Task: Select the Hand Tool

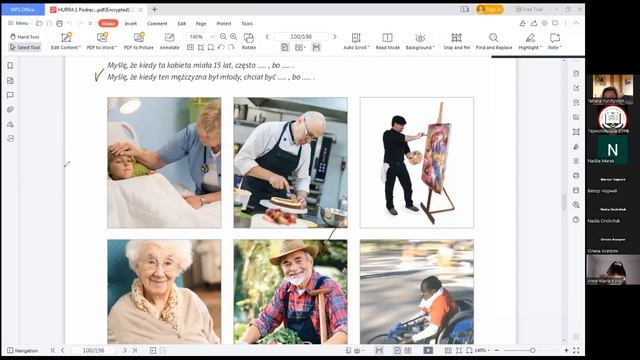Action: (24, 37)
